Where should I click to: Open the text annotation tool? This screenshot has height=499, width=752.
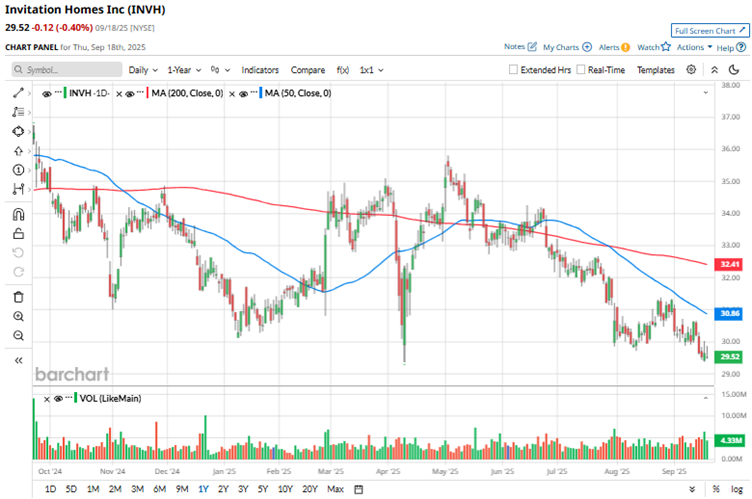(x=18, y=112)
